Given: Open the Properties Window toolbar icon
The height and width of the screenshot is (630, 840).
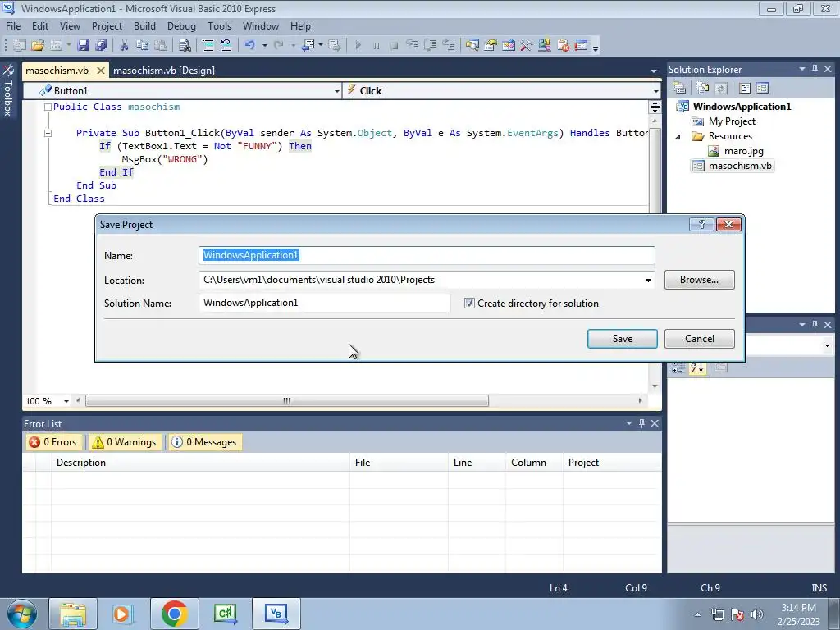Looking at the screenshot, I should [x=491, y=46].
